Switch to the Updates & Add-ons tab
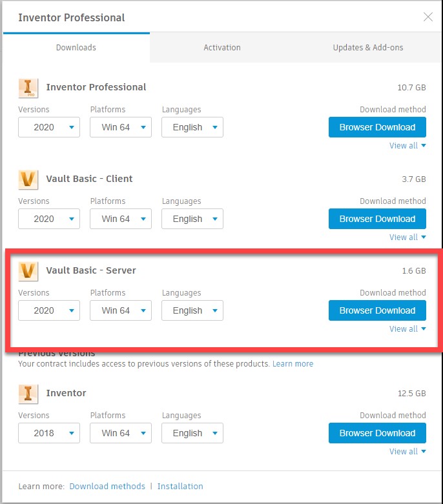 [x=368, y=48]
